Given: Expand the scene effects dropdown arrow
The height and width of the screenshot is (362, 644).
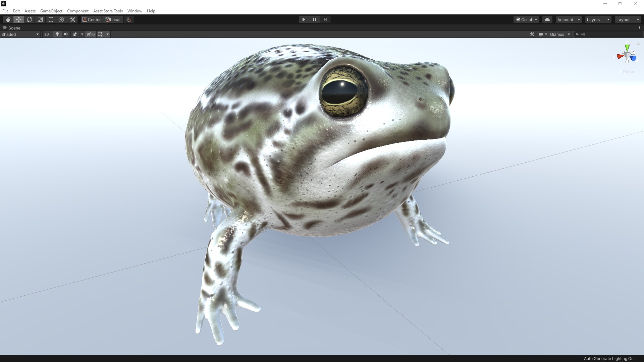Looking at the screenshot, I should point(82,34).
